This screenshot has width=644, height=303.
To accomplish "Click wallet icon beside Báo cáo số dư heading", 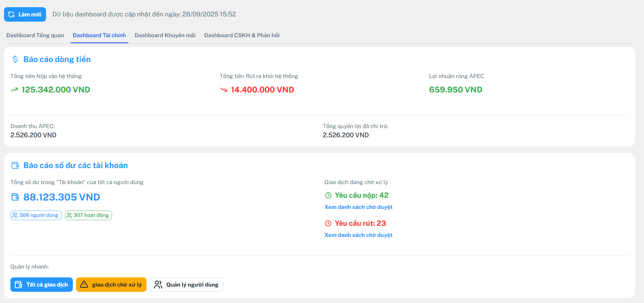I will coord(15,165).
